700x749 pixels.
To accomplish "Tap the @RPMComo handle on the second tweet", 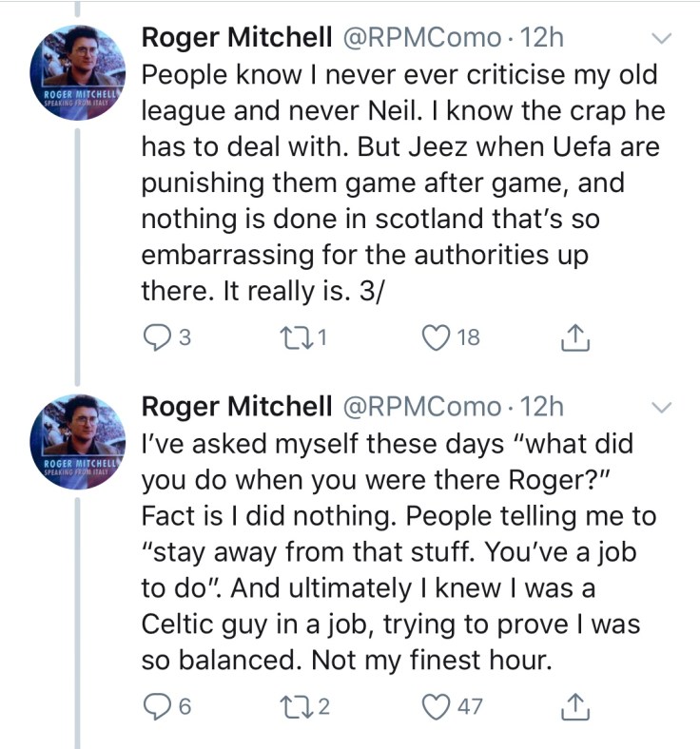I will [418, 406].
